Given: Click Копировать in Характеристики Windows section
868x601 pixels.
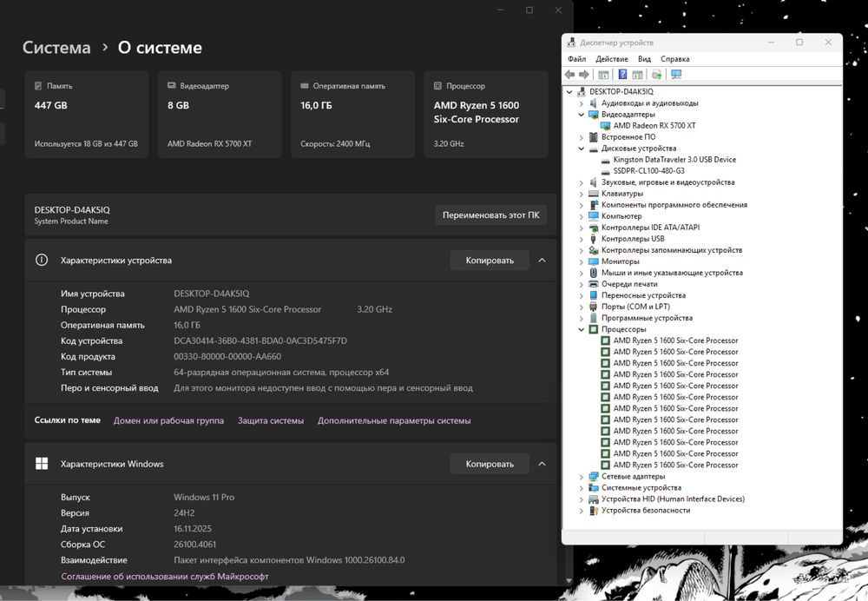Looking at the screenshot, I should [490, 464].
